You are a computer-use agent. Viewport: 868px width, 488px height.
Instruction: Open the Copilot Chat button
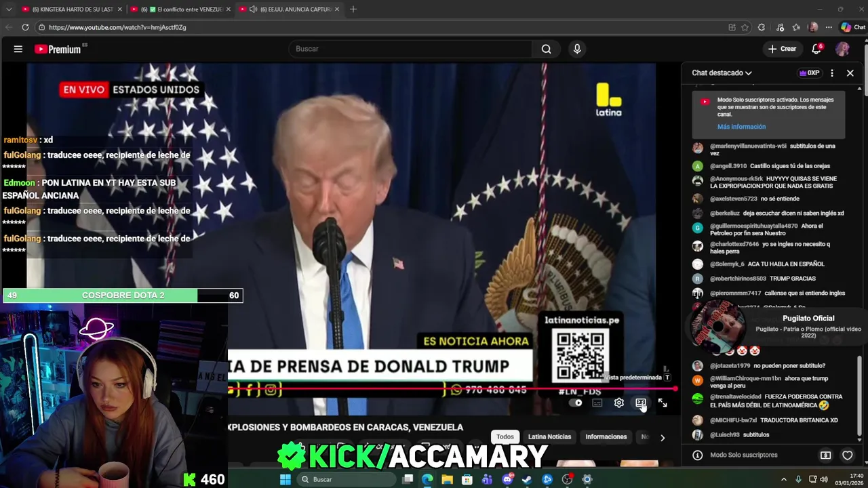pos(852,27)
